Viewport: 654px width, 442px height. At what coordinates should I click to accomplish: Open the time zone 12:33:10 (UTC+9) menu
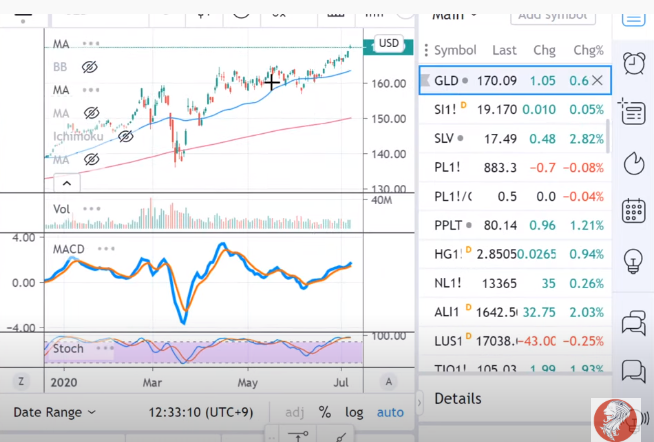point(201,412)
